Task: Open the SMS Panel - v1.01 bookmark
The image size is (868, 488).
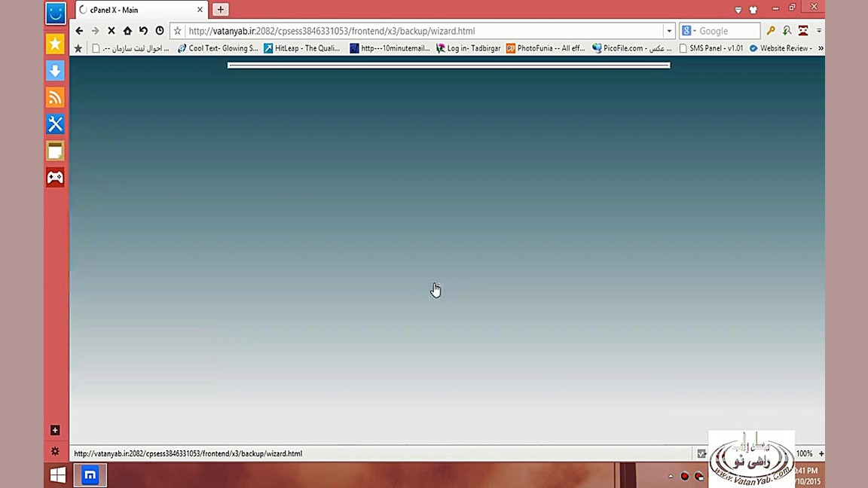Action: click(x=711, y=48)
